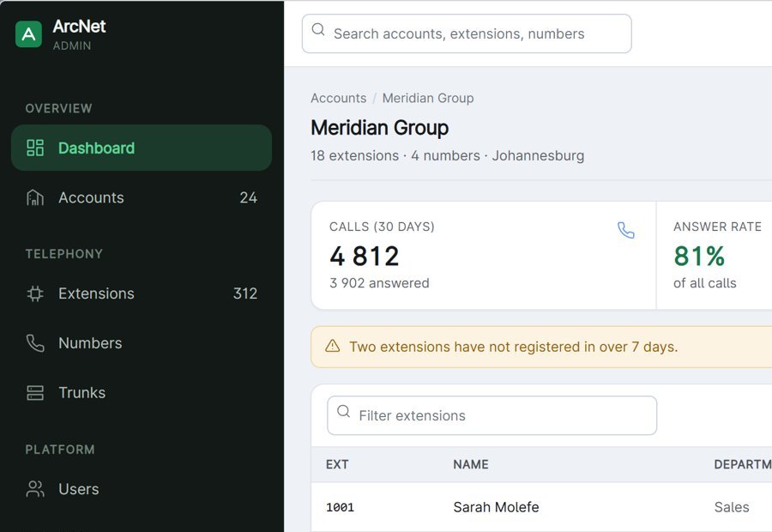Click the Meridian Group breadcrumb
This screenshot has width=772, height=532.
[x=428, y=98]
